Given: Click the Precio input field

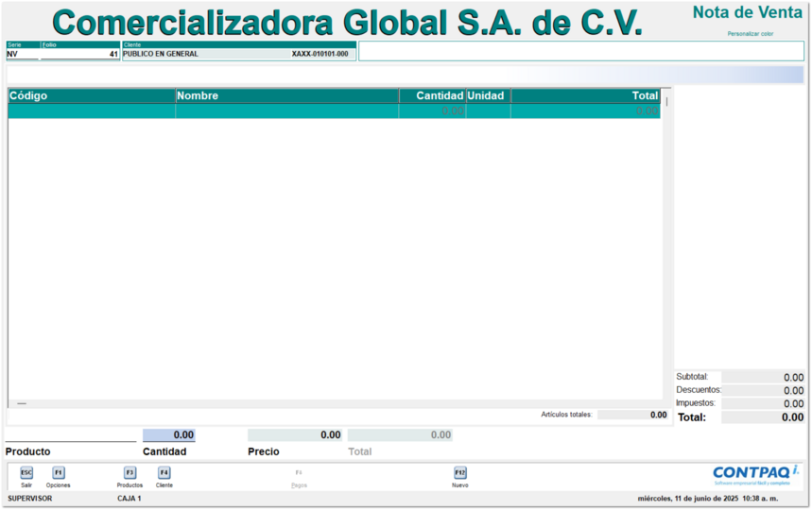Looking at the screenshot, I should pyautogui.click(x=295, y=435).
